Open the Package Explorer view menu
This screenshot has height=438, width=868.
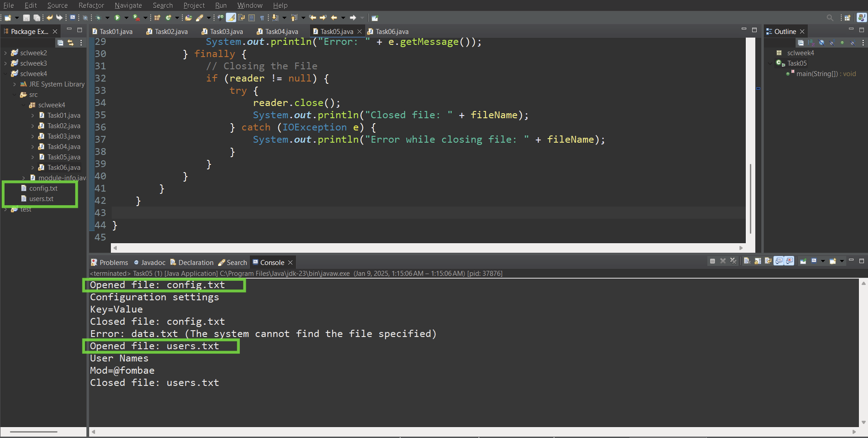point(81,43)
